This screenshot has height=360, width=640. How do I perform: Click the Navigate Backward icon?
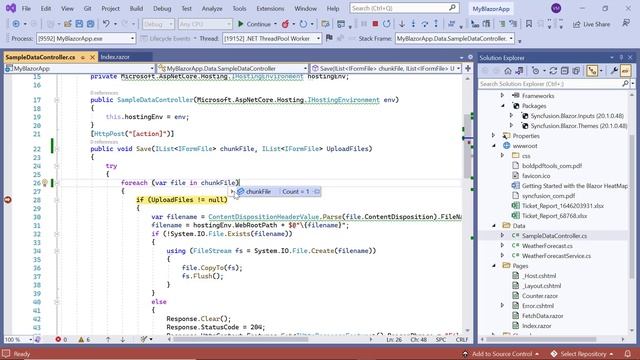[16, 24]
